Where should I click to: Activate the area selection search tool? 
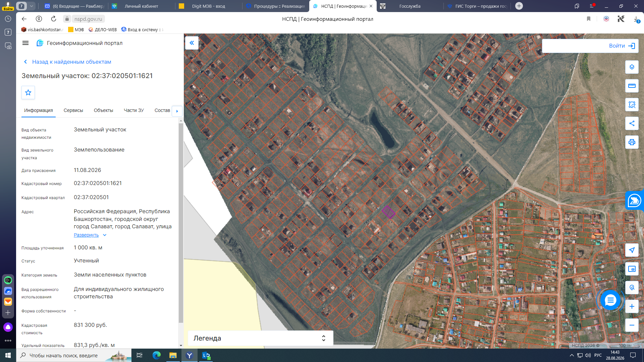point(632,105)
